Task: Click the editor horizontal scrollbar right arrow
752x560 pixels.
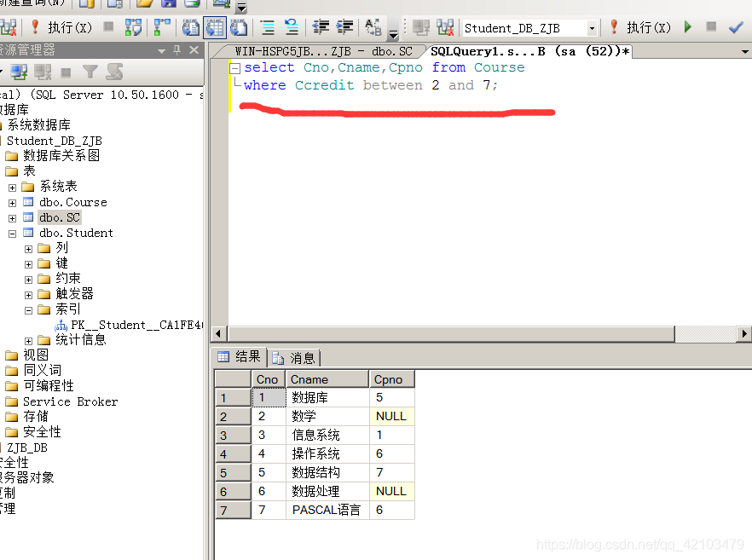Action: [743, 333]
